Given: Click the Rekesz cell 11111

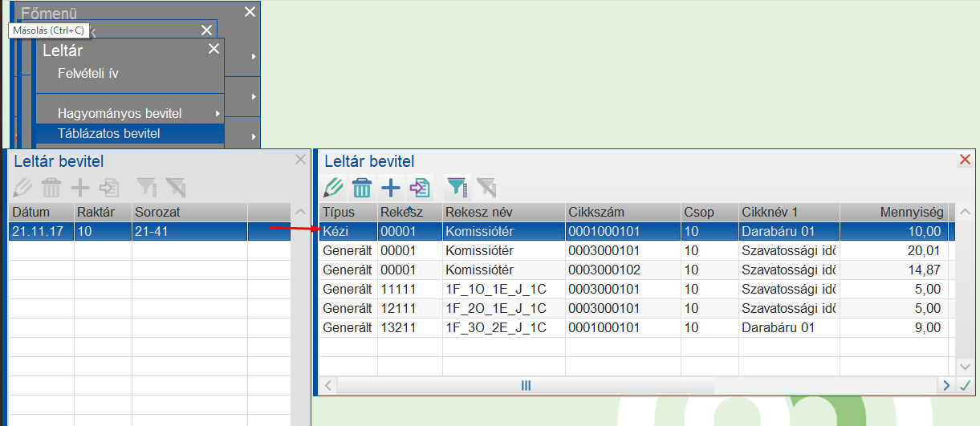Looking at the screenshot, I should pyautogui.click(x=410, y=289).
